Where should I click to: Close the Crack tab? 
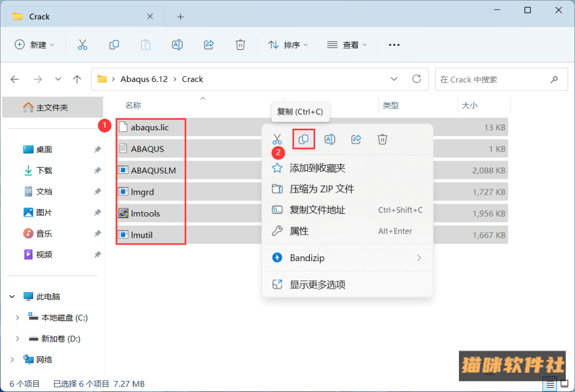click(150, 16)
